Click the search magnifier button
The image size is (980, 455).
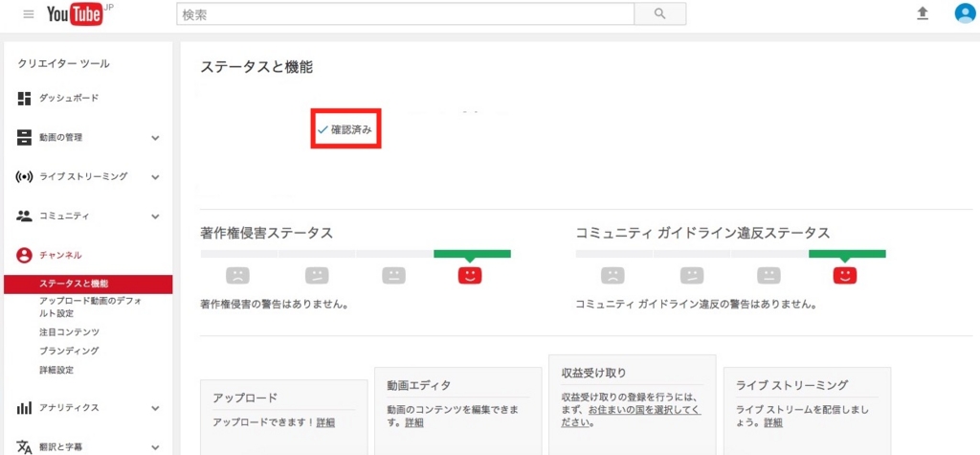pos(660,14)
